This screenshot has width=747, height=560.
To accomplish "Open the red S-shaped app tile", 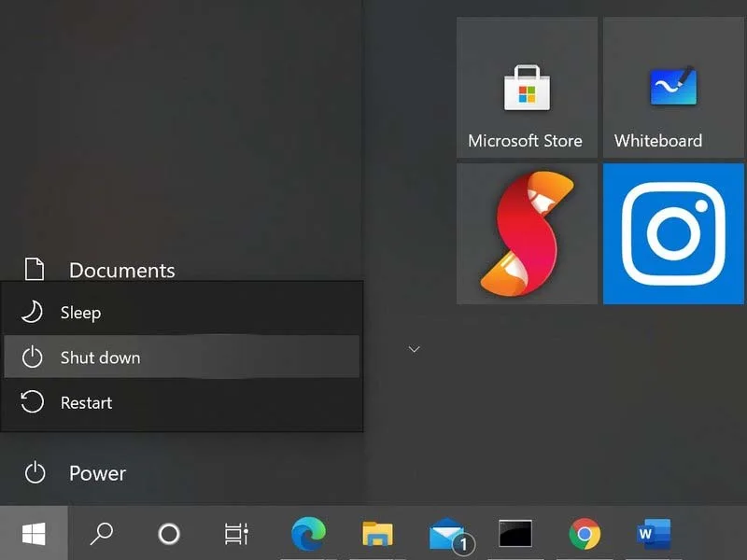I will pyautogui.click(x=527, y=234).
